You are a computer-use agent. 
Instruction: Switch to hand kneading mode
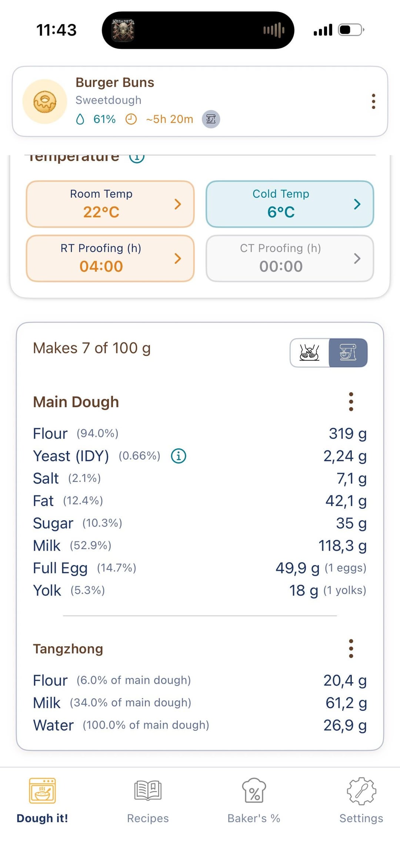click(310, 353)
